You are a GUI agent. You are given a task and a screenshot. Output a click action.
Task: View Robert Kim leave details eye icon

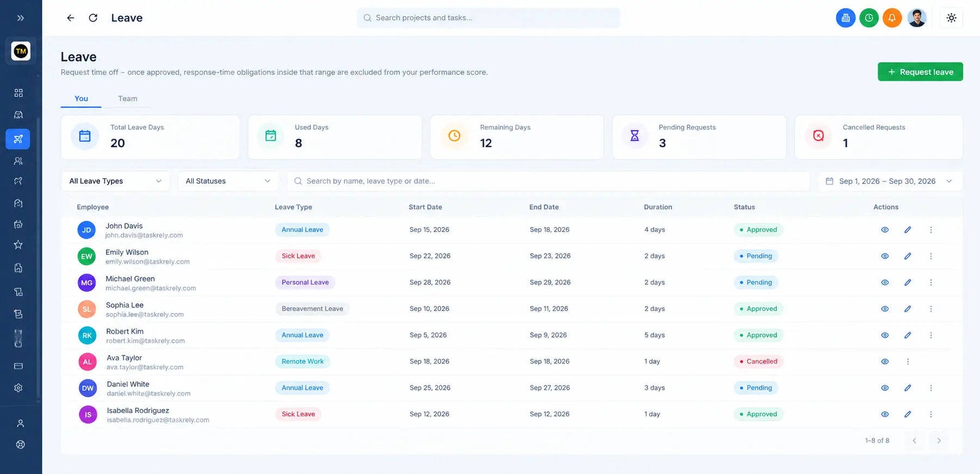point(885,335)
